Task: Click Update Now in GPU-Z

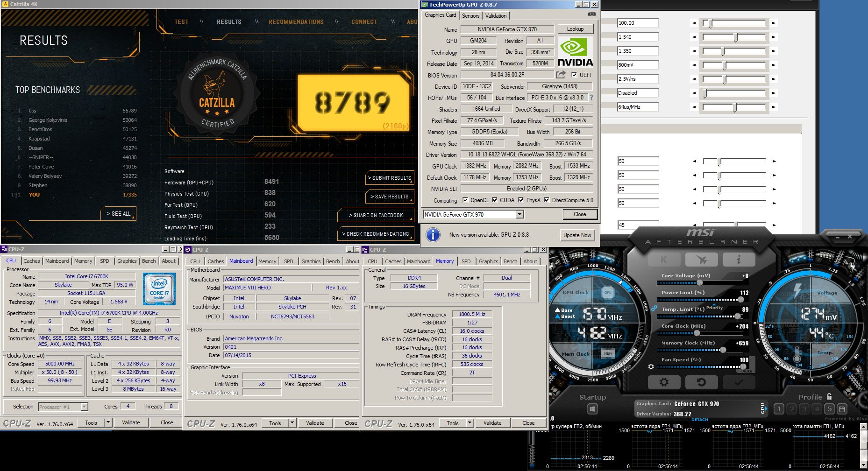Action: click(577, 235)
